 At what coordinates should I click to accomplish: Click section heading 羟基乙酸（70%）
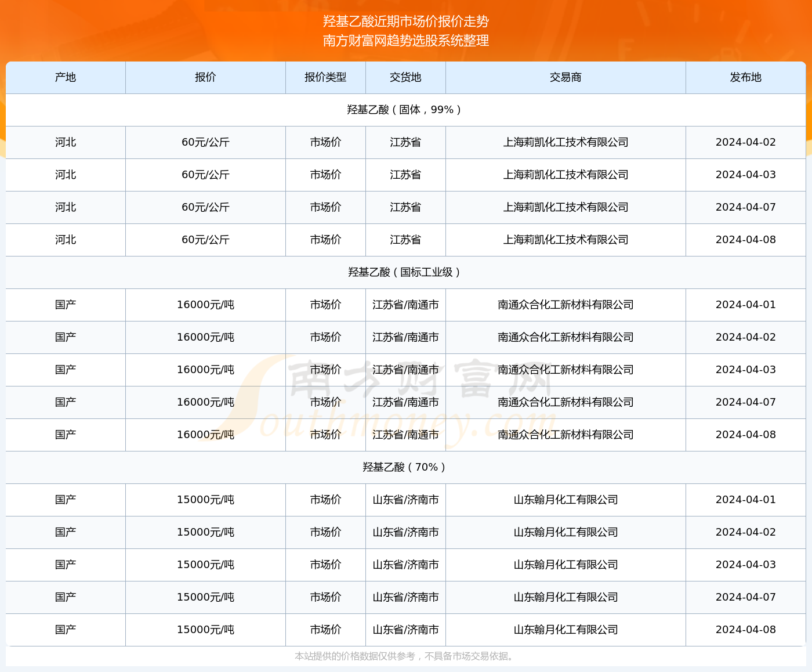405,467
